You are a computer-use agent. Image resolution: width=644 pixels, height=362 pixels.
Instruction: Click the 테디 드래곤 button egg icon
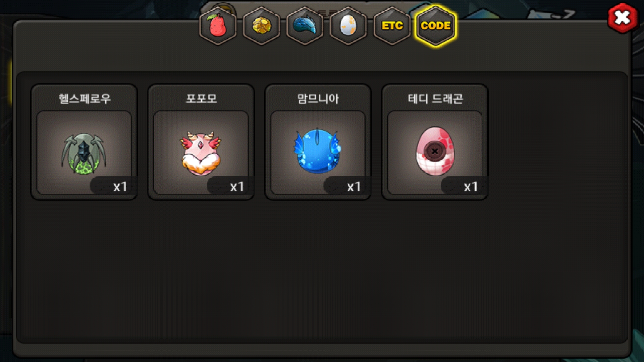click(x=435, y=151)
